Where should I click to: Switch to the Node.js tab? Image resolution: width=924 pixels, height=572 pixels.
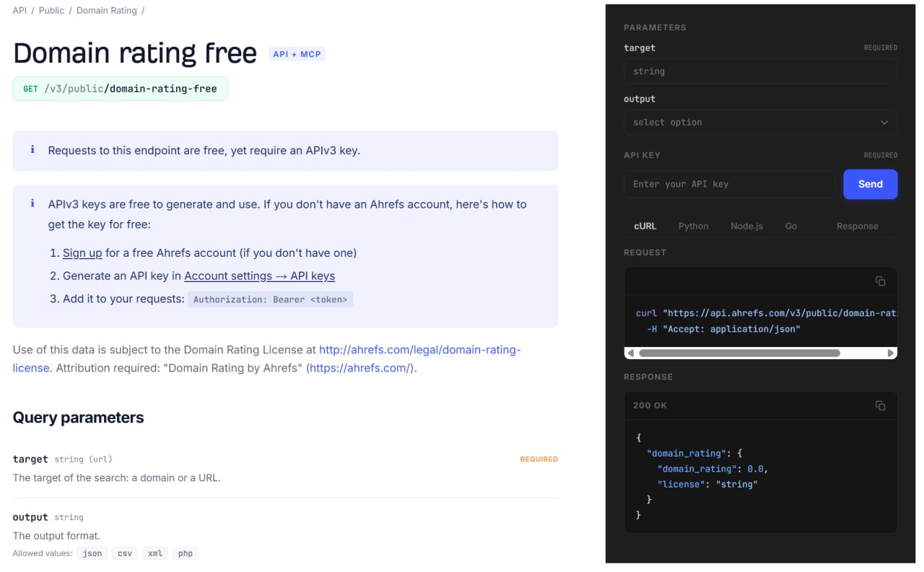pyautogui.click(x=746, y=226)
